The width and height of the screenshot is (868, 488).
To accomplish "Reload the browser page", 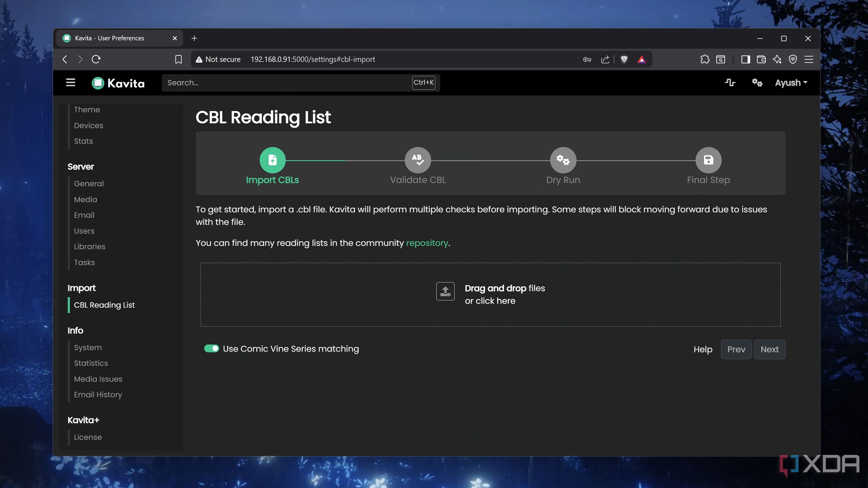I will tap(96, 59).
